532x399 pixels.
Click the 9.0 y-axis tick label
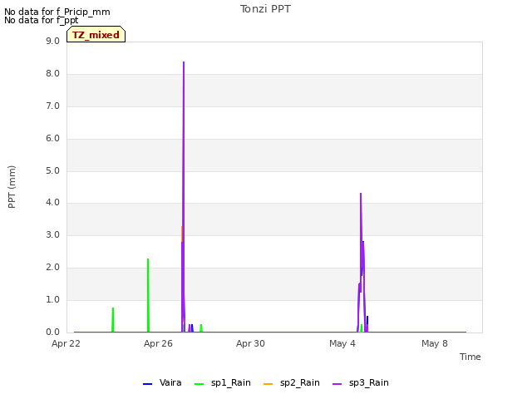(x=52, y=41)
